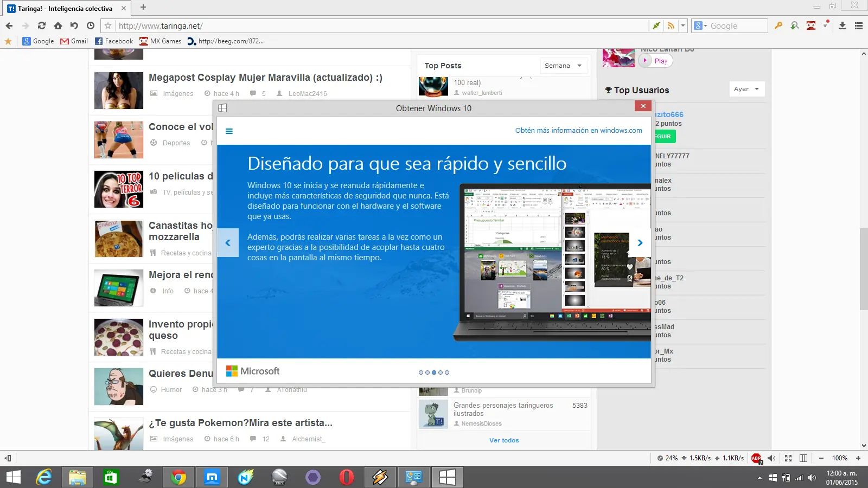Image resolution: width=868 pixels, height=488 pixels.
Task: Open the browser main menu list icon
Action: [x=859, y=25]
